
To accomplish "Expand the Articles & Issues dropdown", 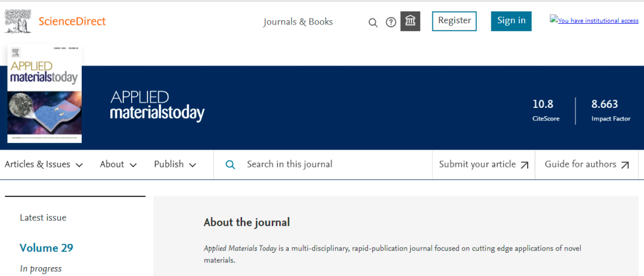I will (44, 165).
